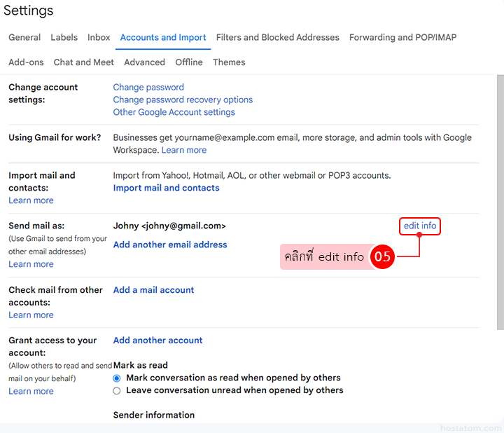This screenshot has width=504, height=433.
Task: Open the General settings tab
Action: tap(24, 38)
